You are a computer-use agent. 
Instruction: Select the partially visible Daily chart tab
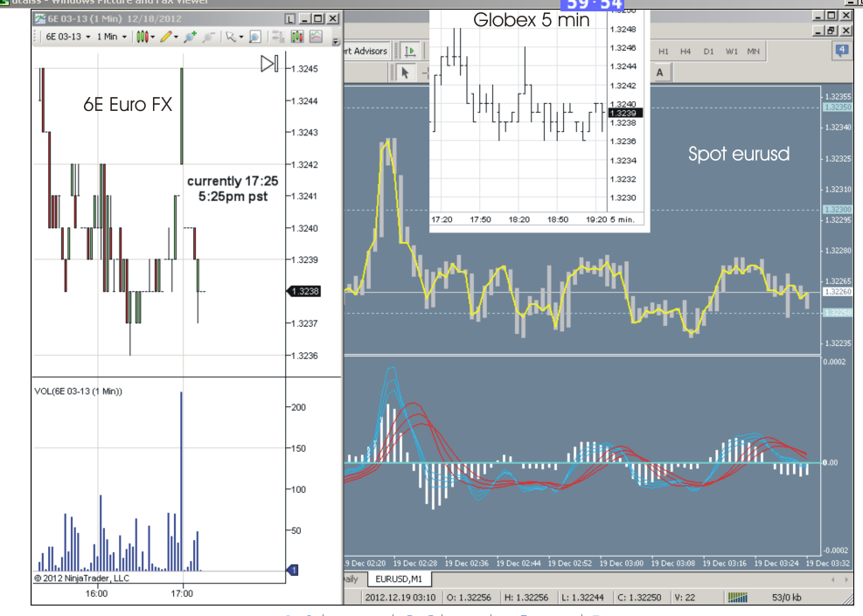click(351, 579)
